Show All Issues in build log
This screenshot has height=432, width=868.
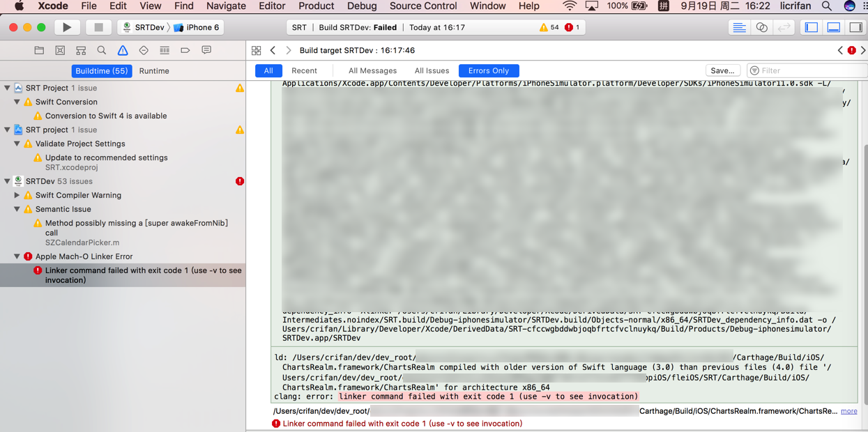point(432,70)
